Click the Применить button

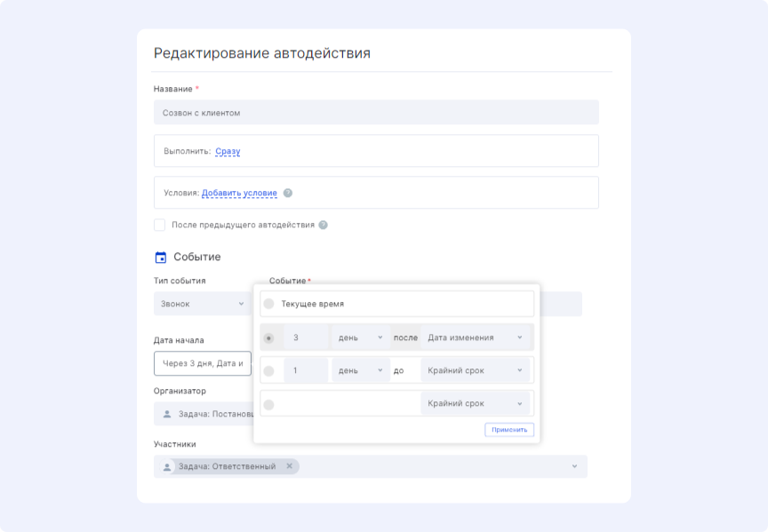[x=509, y=430]
